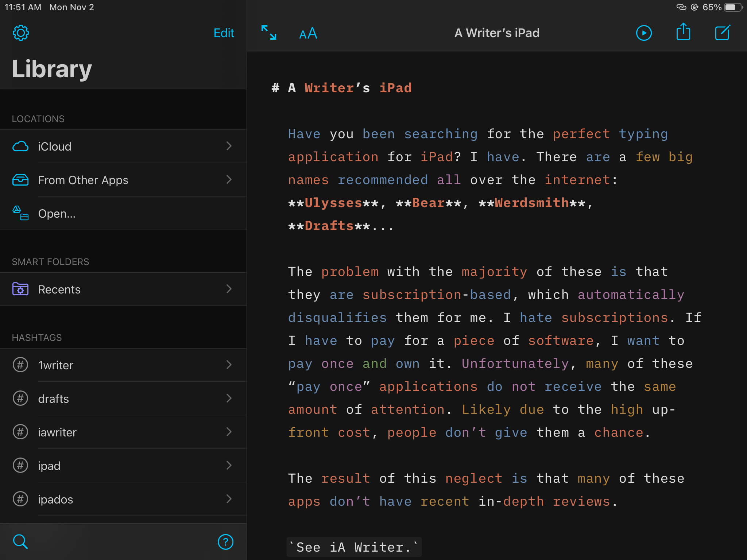Click the Library heading

click(52, 69)
